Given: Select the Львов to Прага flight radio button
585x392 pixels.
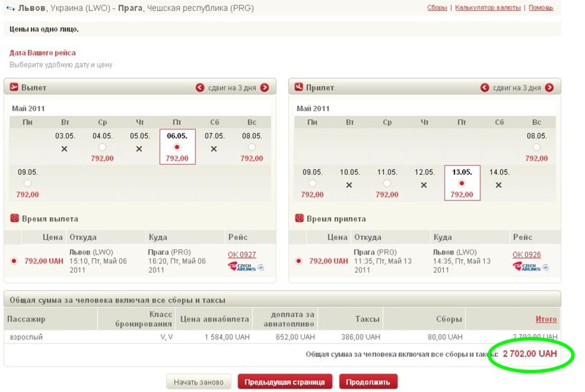Looking at the screenshot, I should pos(14,260).
